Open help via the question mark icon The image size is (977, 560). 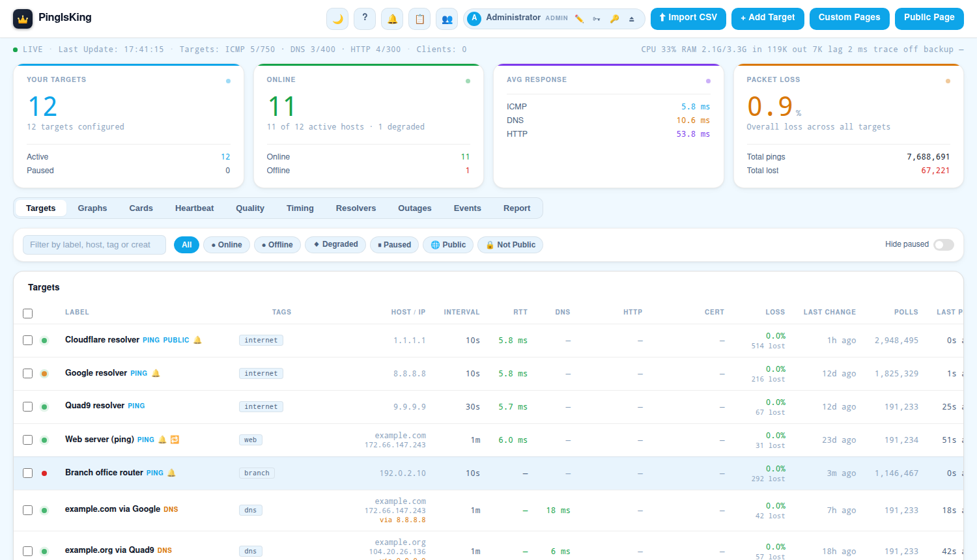[365, 19]
